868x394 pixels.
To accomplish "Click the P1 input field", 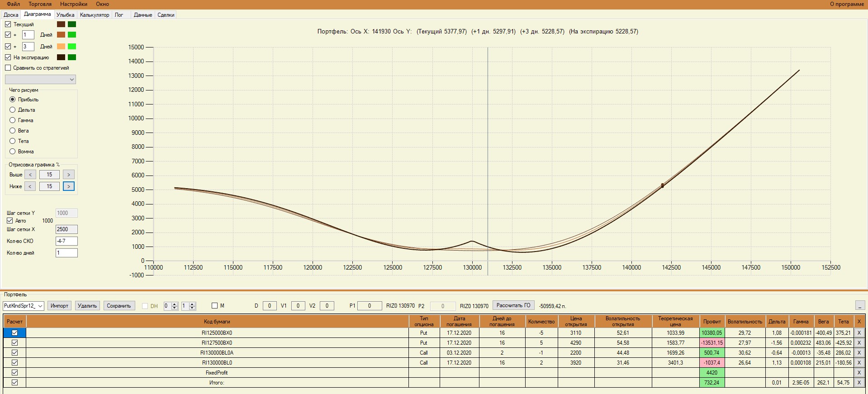I will [x=370, y=306].
